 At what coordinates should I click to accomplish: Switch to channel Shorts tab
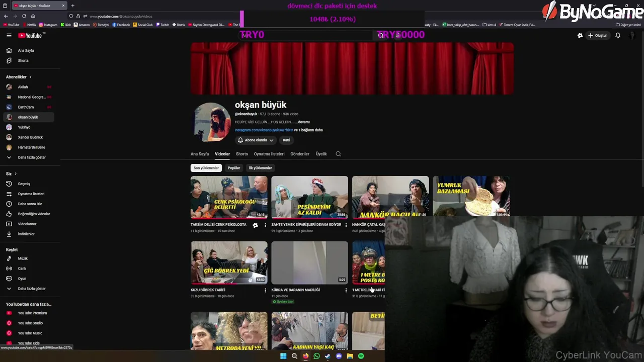tap(242, 154)
